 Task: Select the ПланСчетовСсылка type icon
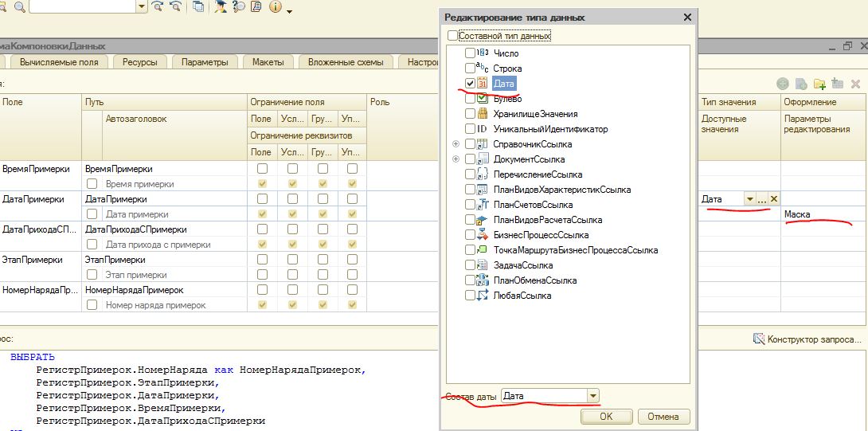point(482,205)
